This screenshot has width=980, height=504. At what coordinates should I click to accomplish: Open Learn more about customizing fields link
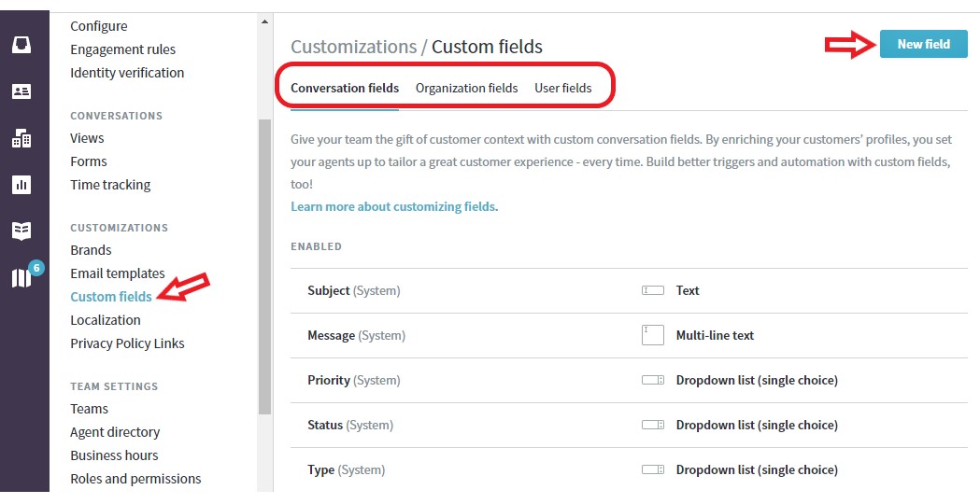394,206
